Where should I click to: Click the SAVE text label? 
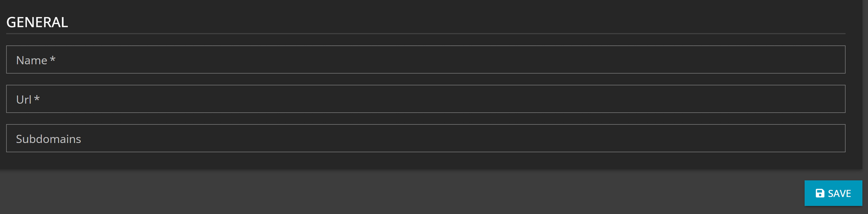[x=839, y=194]
